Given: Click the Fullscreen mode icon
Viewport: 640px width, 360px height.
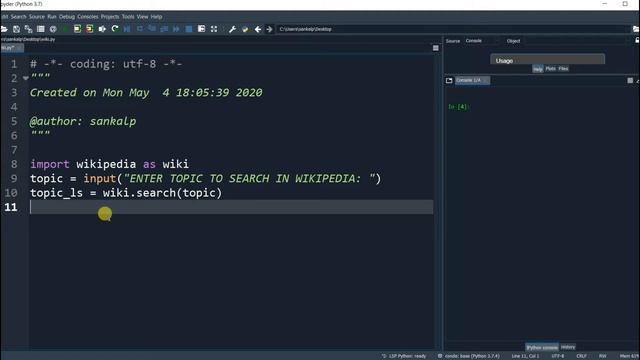Looking at the screenshot, I should tap(214, 29).
